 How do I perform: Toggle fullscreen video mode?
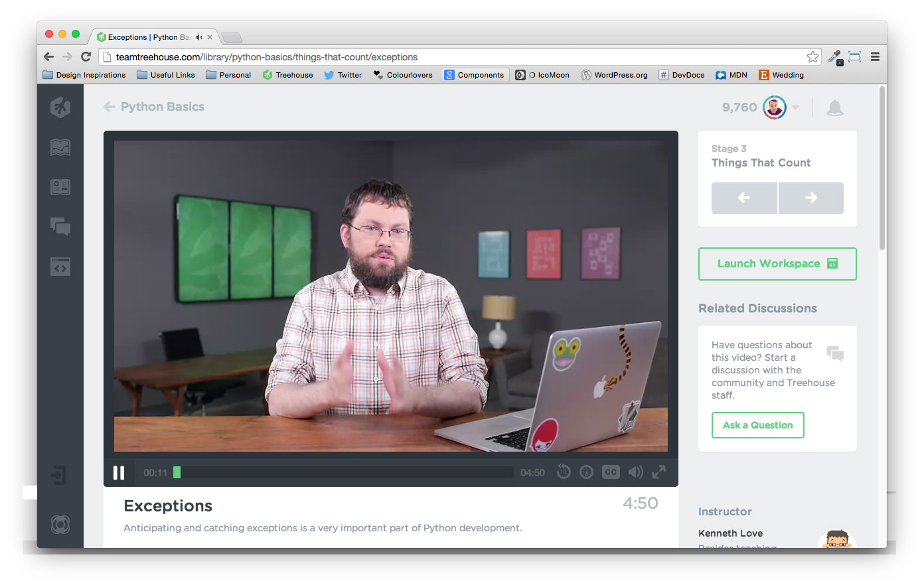pos(658,472)
